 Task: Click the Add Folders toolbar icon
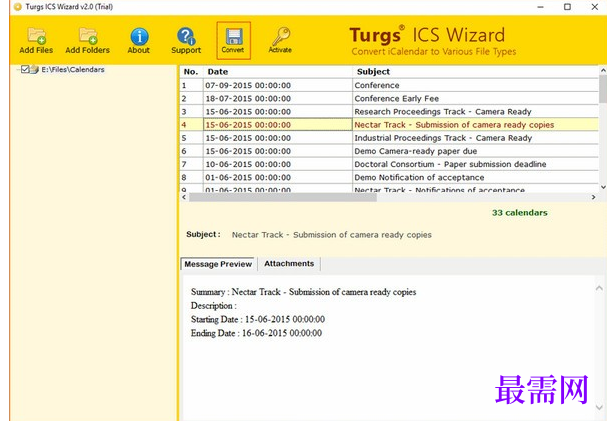88,36
